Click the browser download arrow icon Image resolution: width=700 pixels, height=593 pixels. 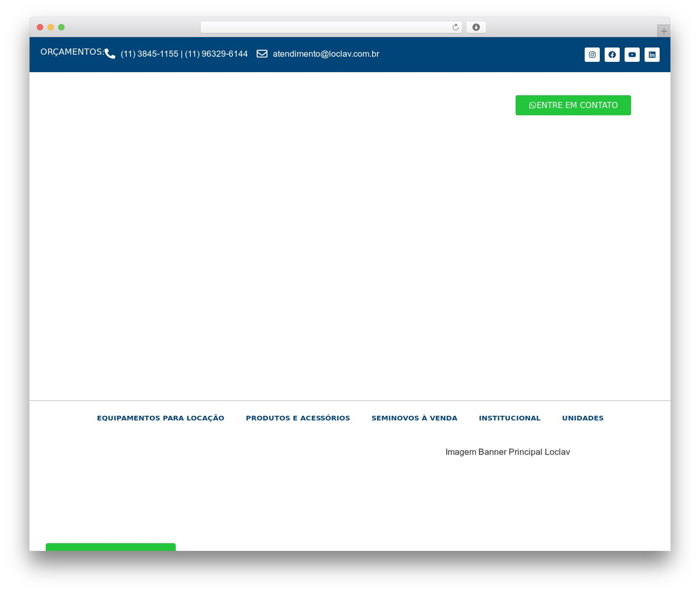(x=476, y=27)
